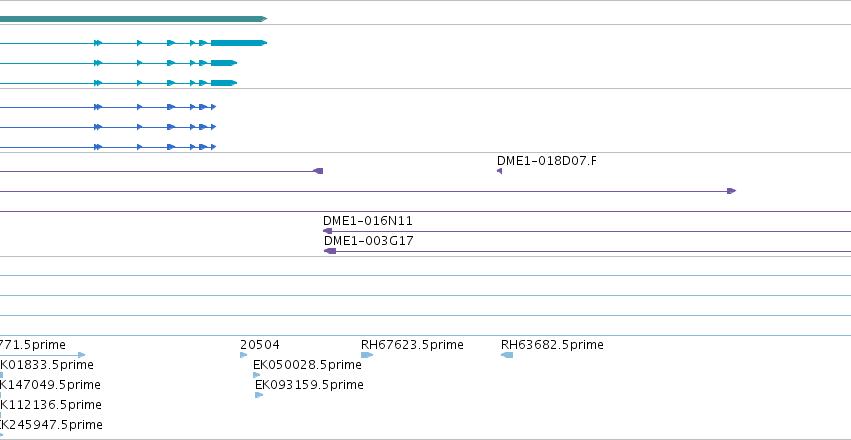Click the 20504 arrow glyph
The image size is (851, 440).
(243, 355)
